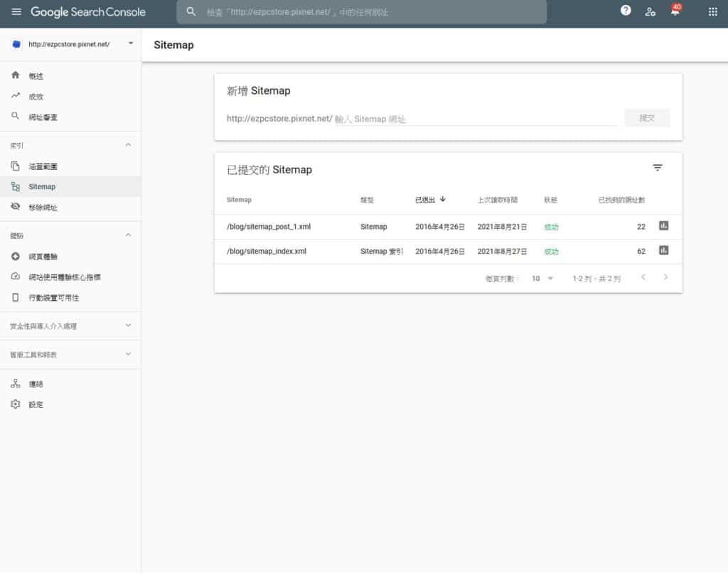Click the help question mark icon
This screenshot has width=728, height=580.
point(626,11)
